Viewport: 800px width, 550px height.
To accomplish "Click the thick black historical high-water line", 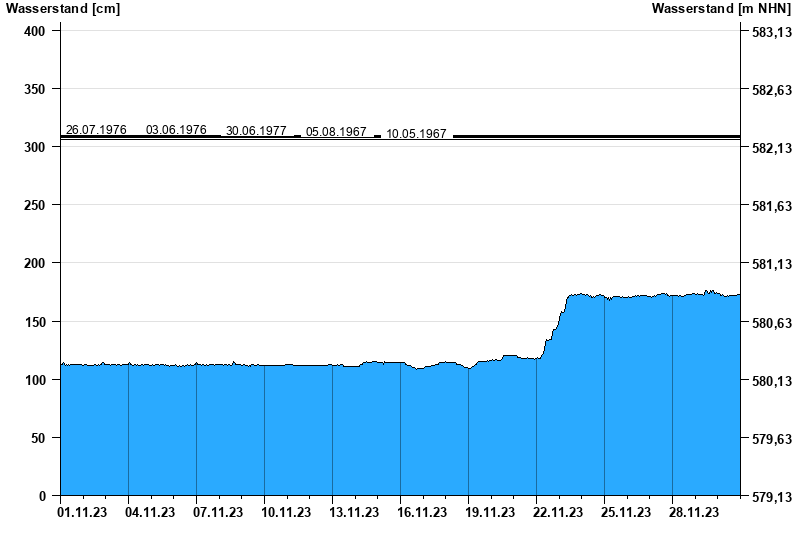I will pyautogui.click(x=600, y=136).
